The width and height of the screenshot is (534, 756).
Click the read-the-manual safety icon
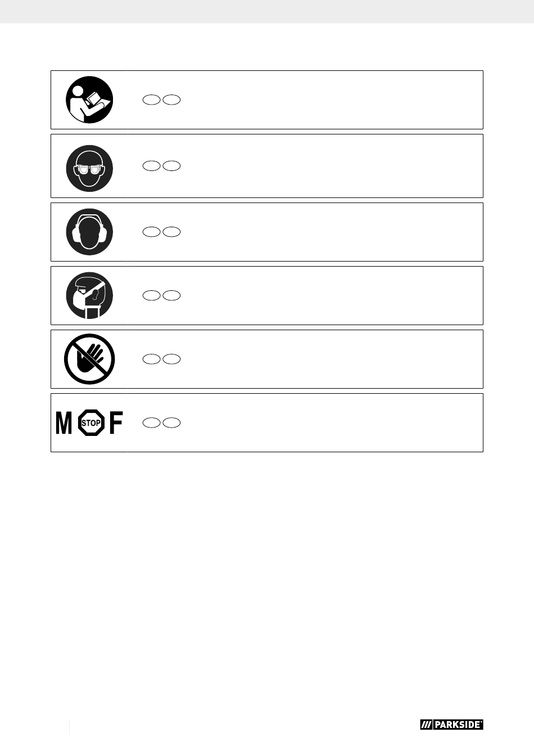coord(89,100)
